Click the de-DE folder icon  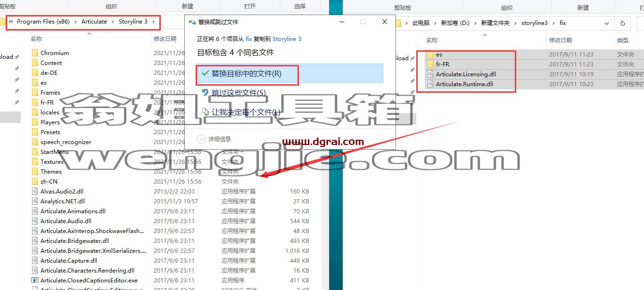coord(35,73)
